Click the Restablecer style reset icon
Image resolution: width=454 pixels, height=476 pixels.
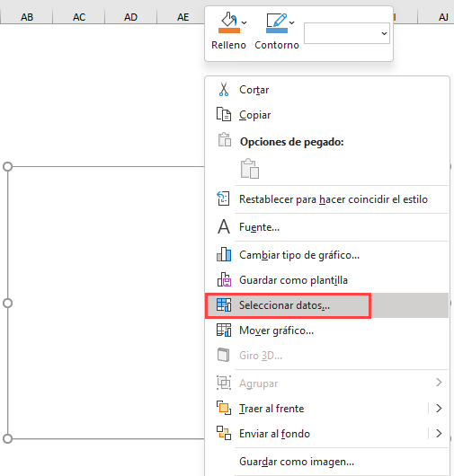223,198
